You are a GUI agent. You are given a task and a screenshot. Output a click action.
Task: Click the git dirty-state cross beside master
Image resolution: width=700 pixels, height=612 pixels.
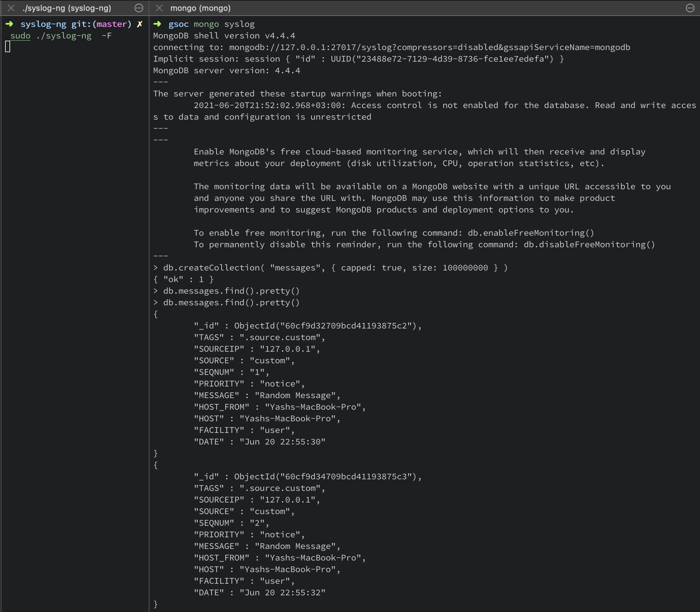pyautogui.click(x=140, y=24)
